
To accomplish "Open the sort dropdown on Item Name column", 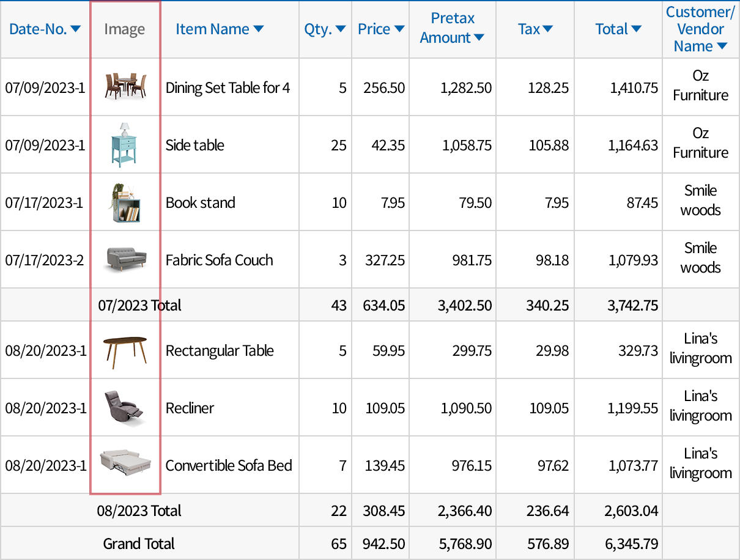I will tap(258, 29).
